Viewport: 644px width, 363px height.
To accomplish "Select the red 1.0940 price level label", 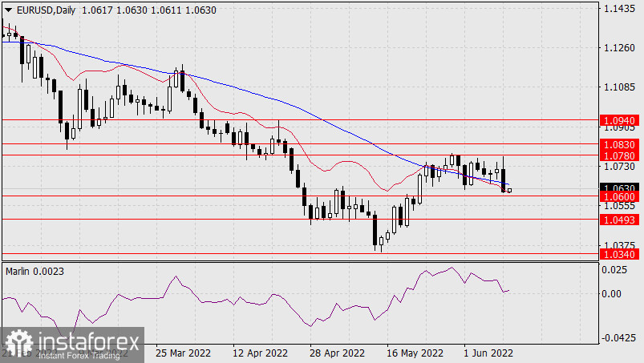I will click(619, 120).
